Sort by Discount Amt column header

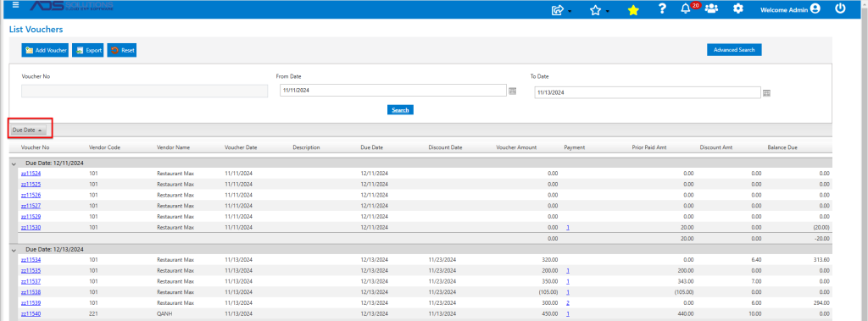(x=715, y=147)
